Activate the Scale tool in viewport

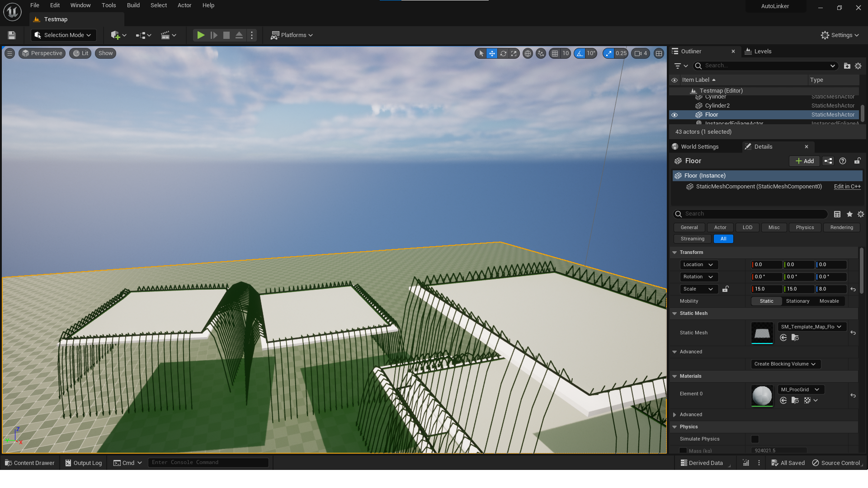pyautogui.click(x=514, y=53)
